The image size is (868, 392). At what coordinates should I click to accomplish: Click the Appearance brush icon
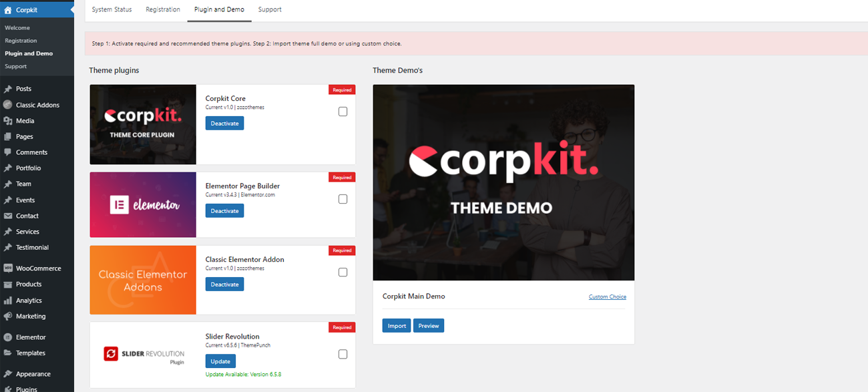pyautogui.click(x=8, y=374)
